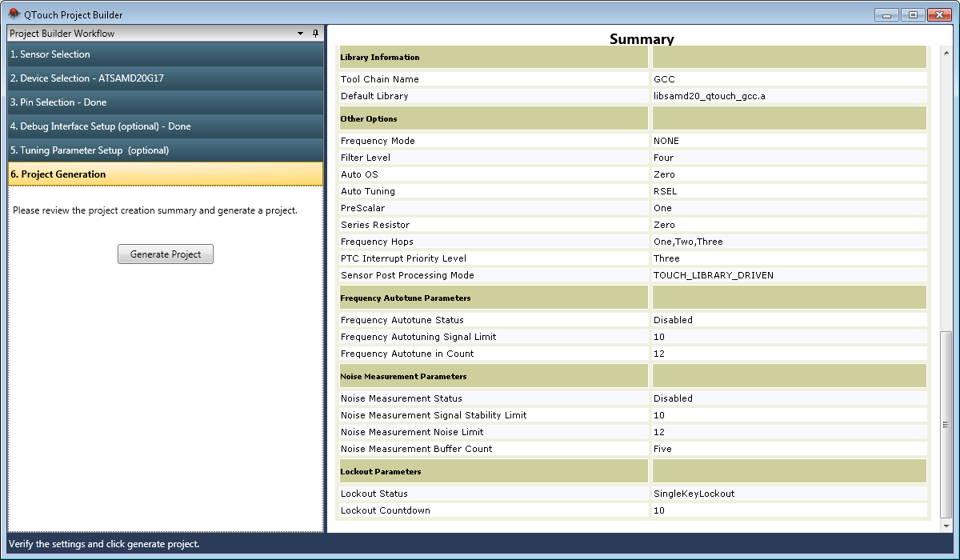
Task: Click the Series Resistor row label
Action: click(375, 225)
